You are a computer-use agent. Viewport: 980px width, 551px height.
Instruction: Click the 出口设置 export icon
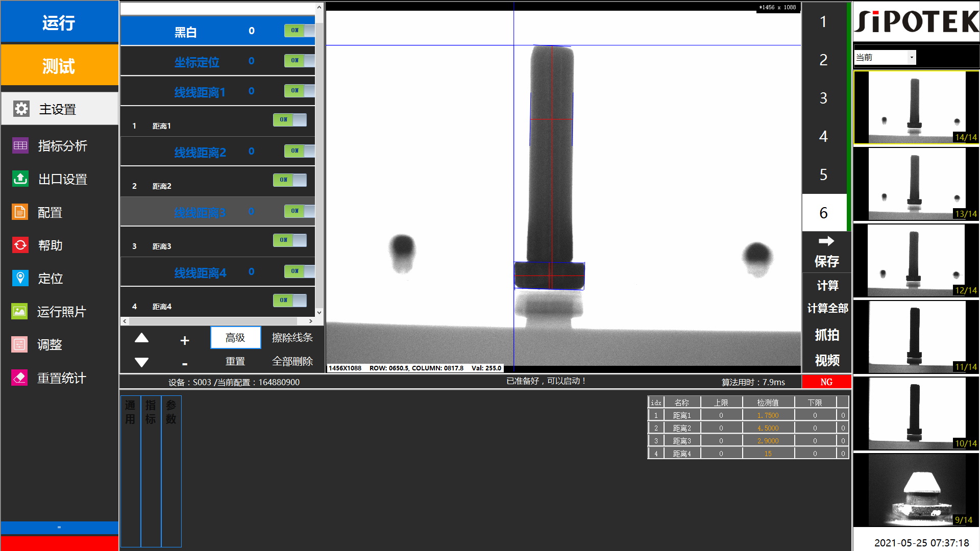20,179
